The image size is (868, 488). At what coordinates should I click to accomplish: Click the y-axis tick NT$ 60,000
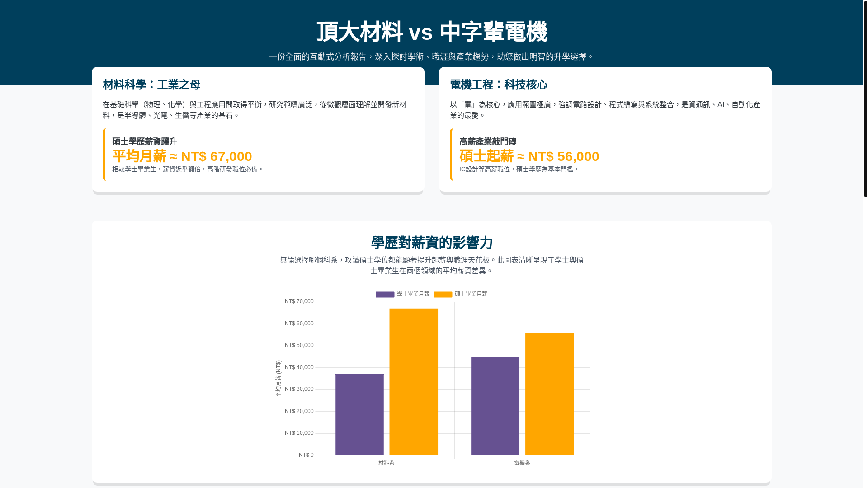click(x=299, y=324)
